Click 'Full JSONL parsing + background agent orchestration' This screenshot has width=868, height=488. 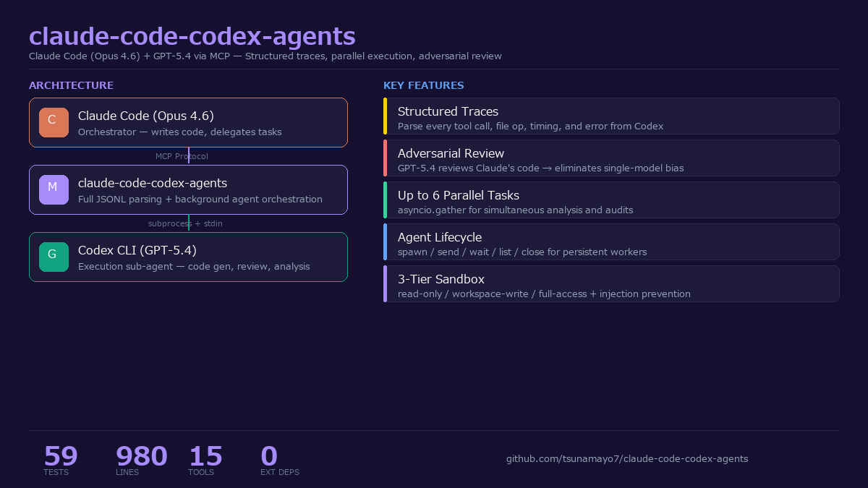(x=200, y=200)
